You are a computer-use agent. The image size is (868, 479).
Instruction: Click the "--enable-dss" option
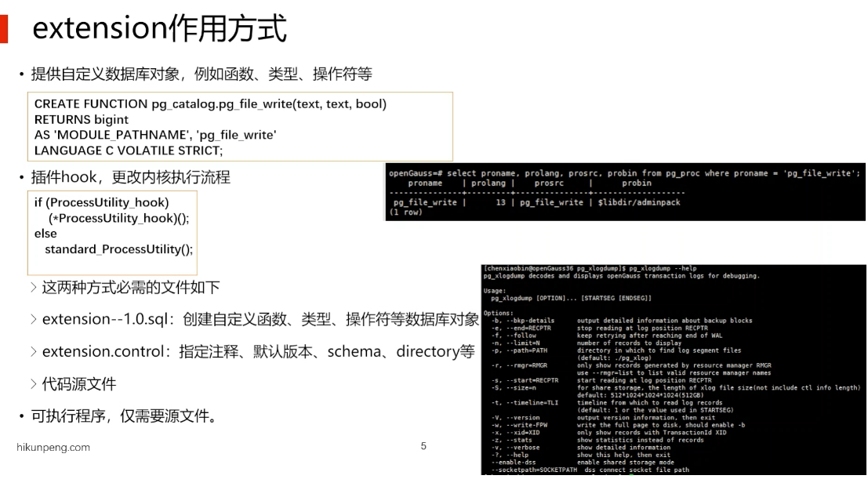tap(513, 463)
